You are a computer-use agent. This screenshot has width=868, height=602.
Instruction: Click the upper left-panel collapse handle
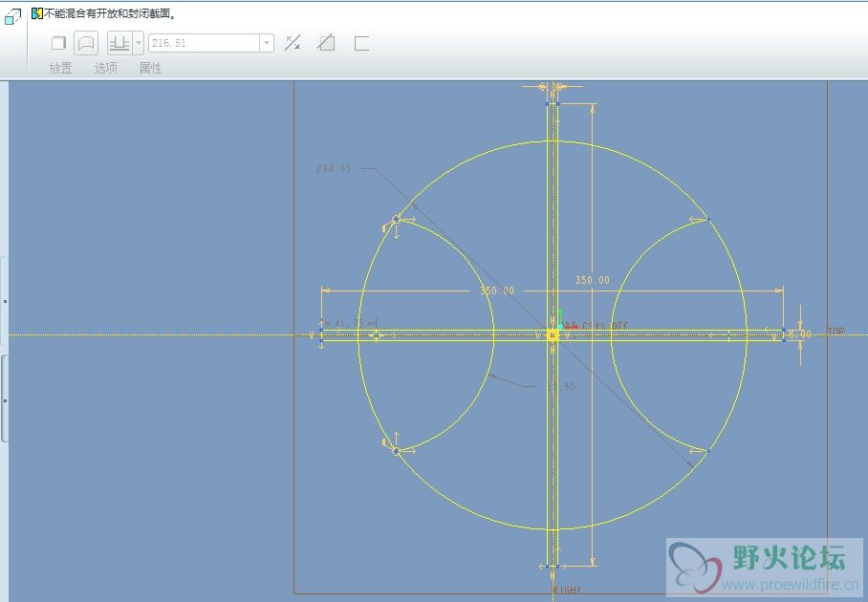click(5, 301)
